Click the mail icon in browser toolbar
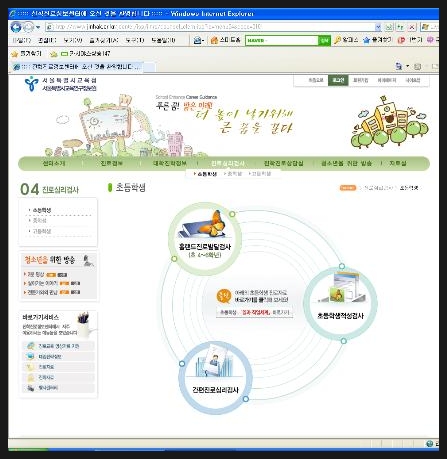The image size is (447, 459). (x=198, y=40)
